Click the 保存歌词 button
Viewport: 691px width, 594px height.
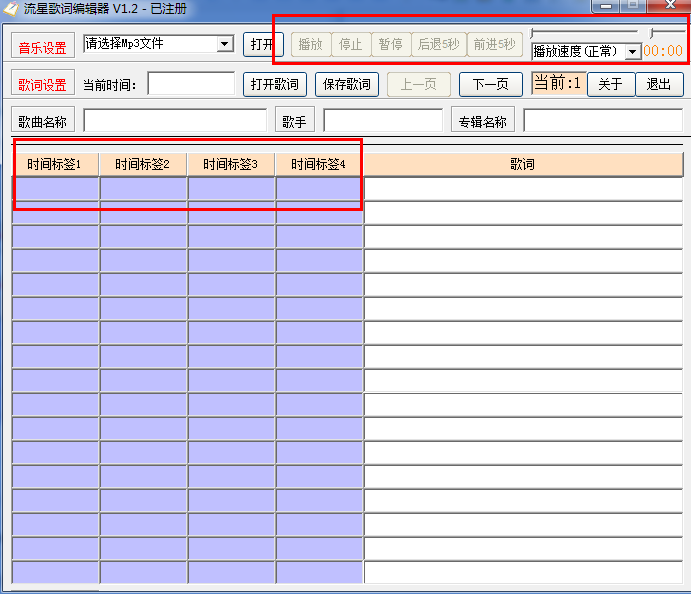[x=347, y=84]
